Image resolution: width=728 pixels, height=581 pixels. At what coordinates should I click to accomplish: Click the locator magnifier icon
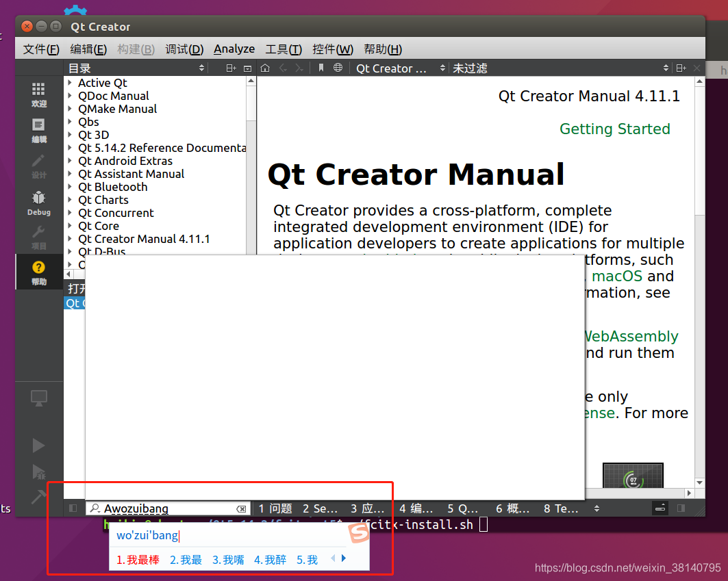pos(95,508)
